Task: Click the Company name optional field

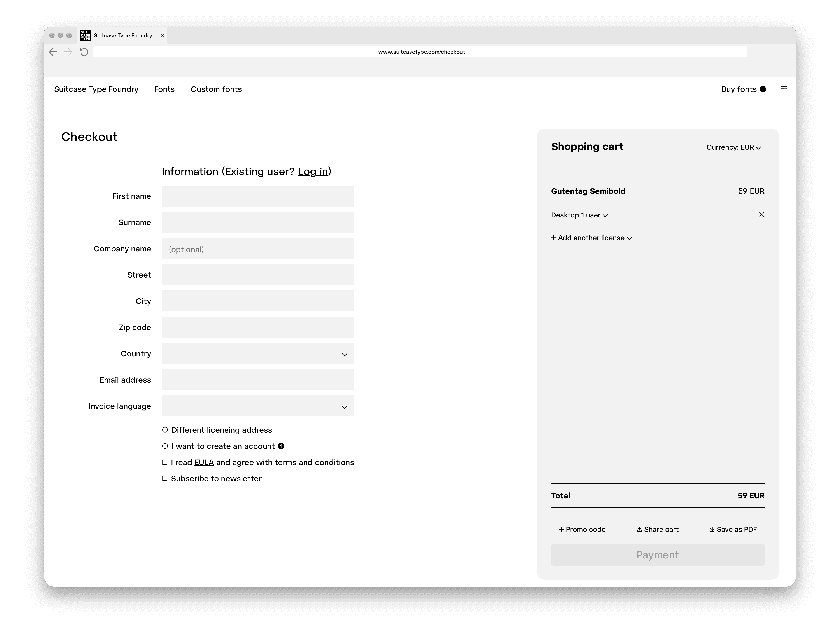Action: pyautogui.click(x=258, y=249)
